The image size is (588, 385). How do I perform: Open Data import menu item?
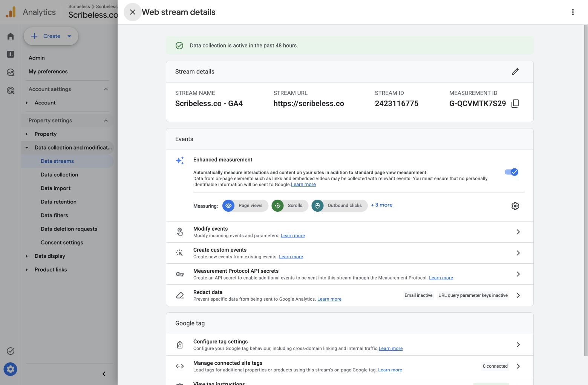click(56, 188)
